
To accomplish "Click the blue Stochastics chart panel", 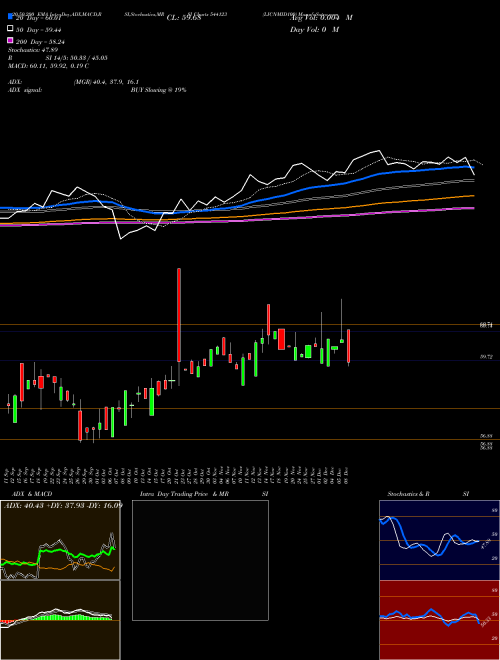I will coord(439,540).
